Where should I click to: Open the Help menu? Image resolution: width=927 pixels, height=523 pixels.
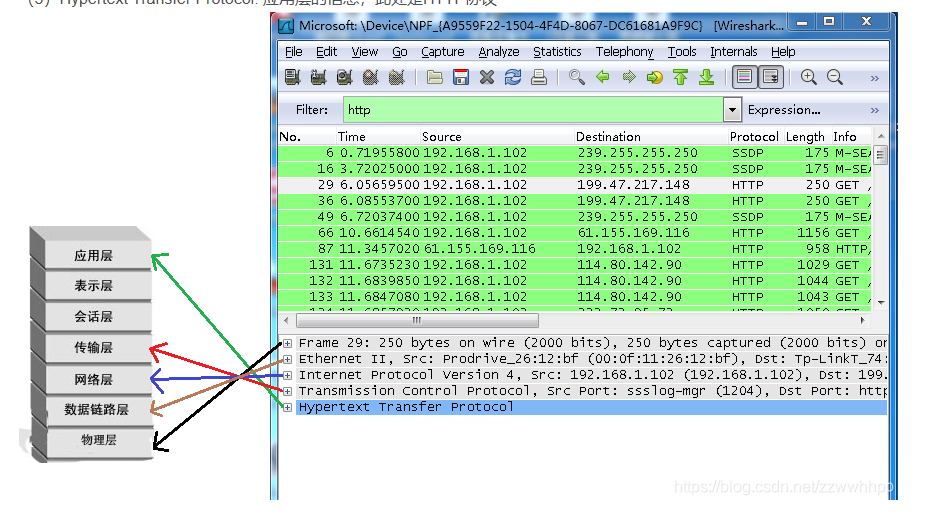coord(783,52)
